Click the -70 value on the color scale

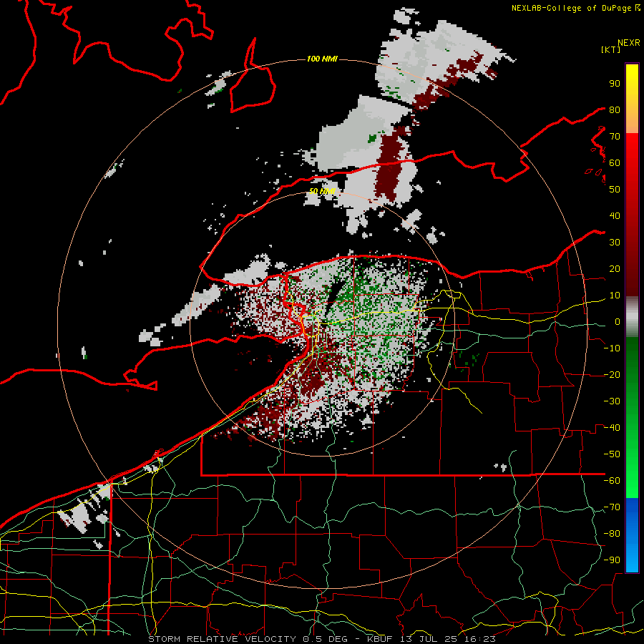click(x=612, y=507)
